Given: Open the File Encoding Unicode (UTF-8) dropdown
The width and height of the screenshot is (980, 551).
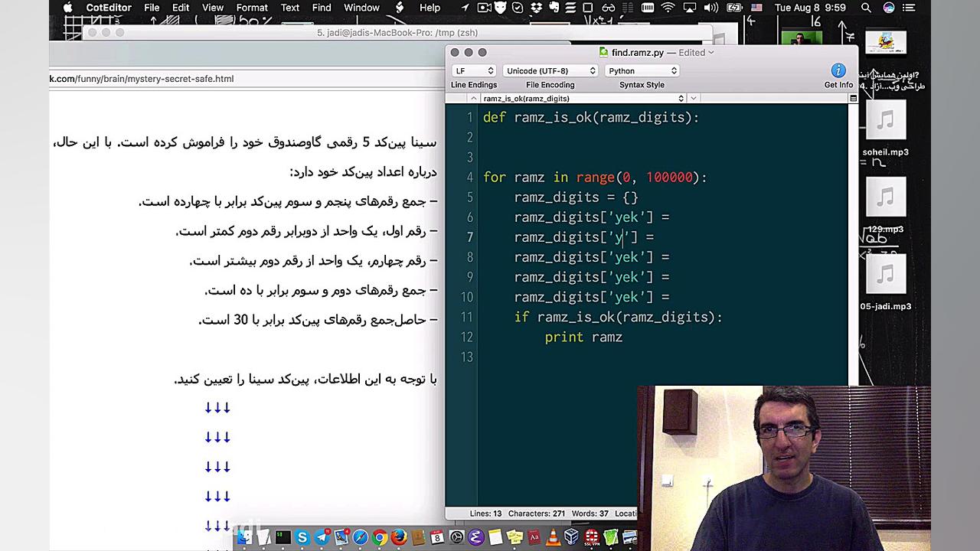Looking at the screenshot, I should [550, 70].
